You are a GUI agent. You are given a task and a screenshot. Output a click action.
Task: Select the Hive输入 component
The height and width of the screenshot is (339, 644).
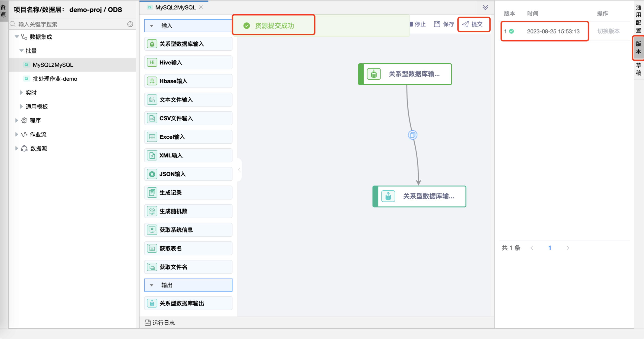point(188,62)
